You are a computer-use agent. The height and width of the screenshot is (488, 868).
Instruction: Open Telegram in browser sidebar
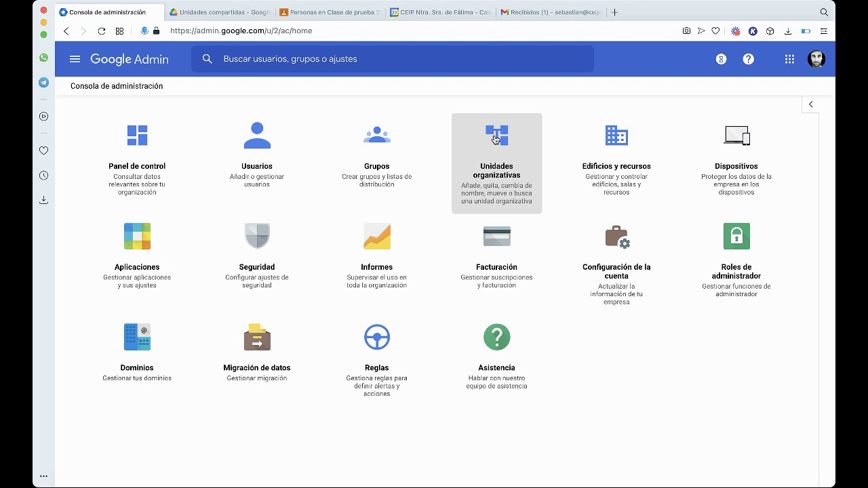(x=43, y=83)
